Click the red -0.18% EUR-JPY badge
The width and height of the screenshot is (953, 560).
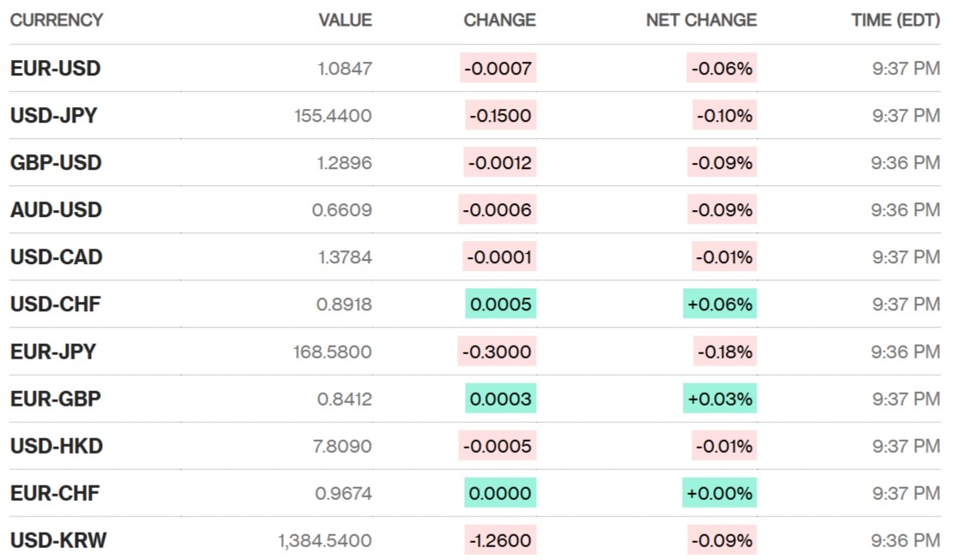click(x=725, y=352)
